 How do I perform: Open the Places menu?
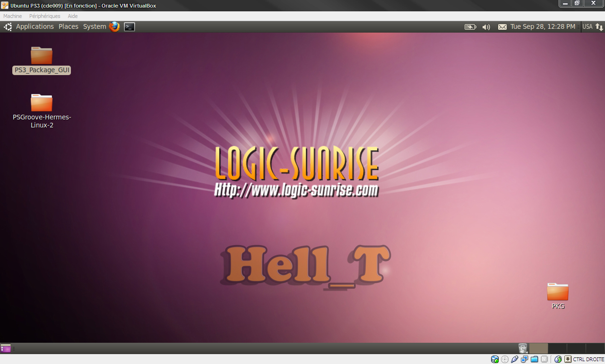pyautogui.click(x=69, y=26)
